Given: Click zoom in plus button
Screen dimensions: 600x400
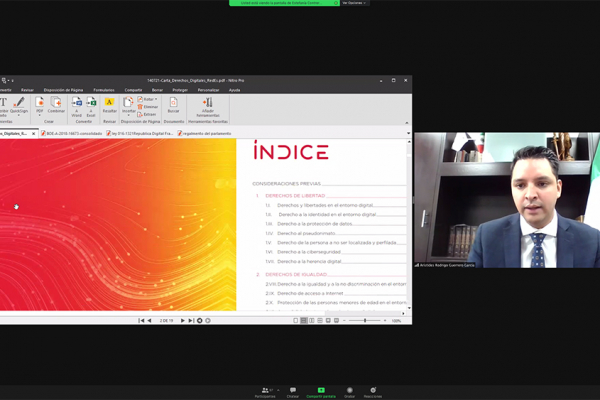Looking at the screenshot, I should coord(385,320).
